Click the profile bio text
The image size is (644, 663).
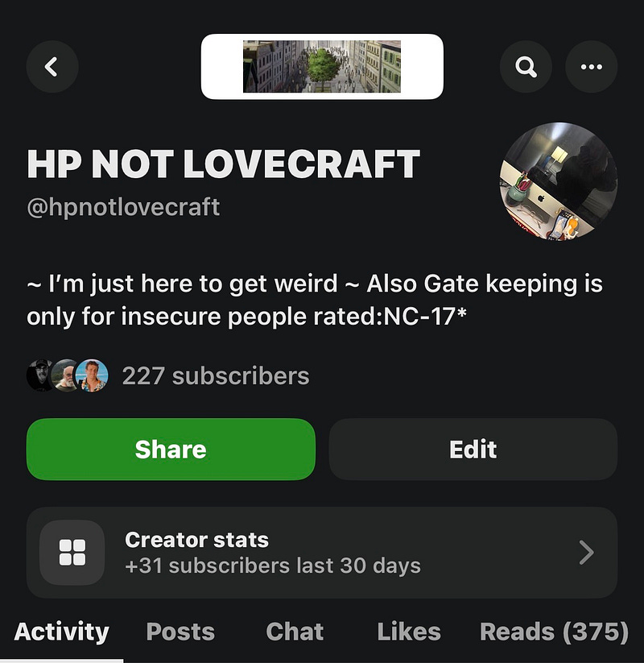pyautogui.click(x=315, y=300)
